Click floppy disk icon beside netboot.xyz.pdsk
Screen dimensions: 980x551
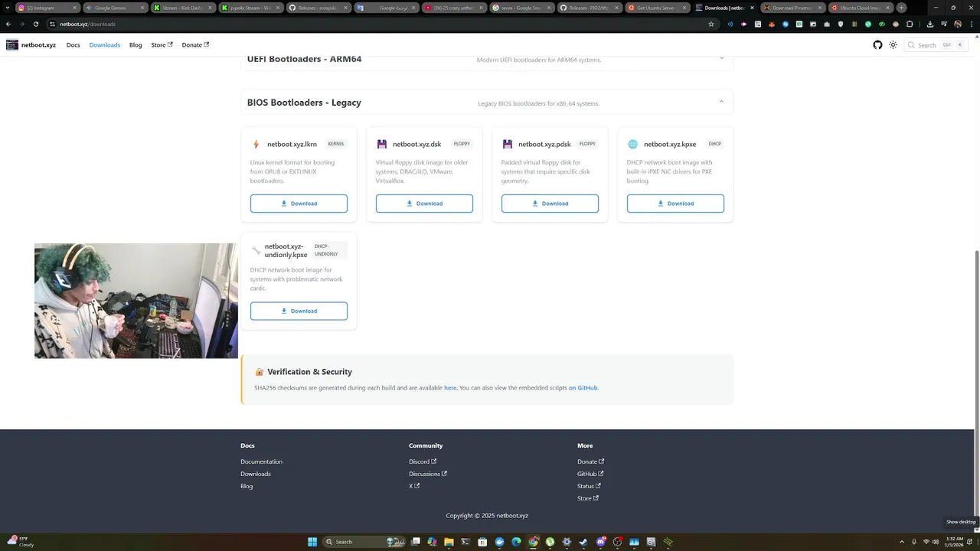point(508,144)
